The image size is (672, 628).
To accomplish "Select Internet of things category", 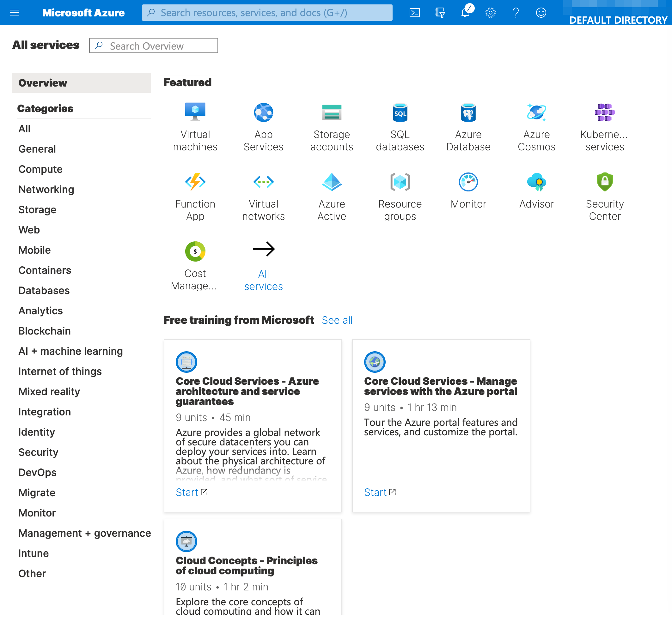I will click(x=60, y=371).
